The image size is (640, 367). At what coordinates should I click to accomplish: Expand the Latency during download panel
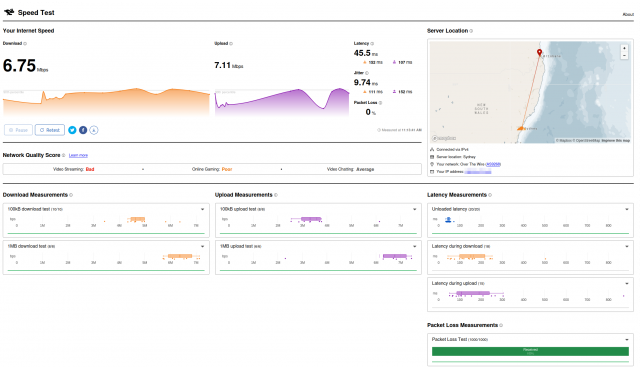(x=627, y=247)
